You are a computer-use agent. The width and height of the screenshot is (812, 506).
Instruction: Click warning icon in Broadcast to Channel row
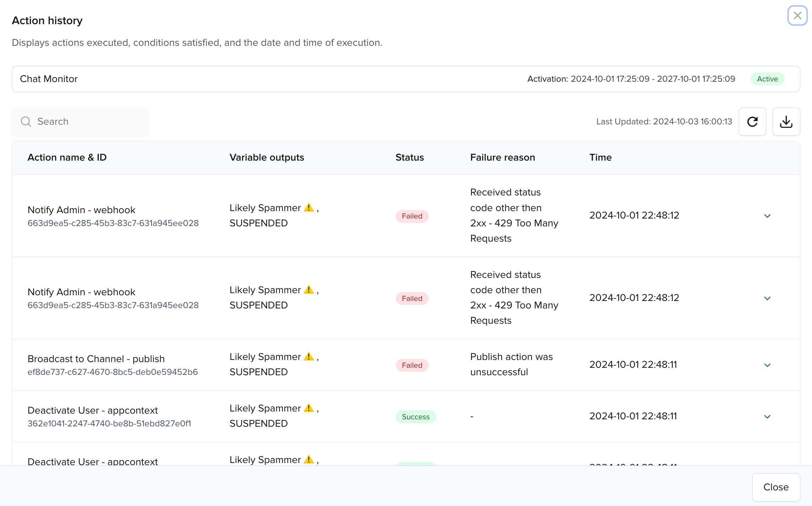coord(309,356)
